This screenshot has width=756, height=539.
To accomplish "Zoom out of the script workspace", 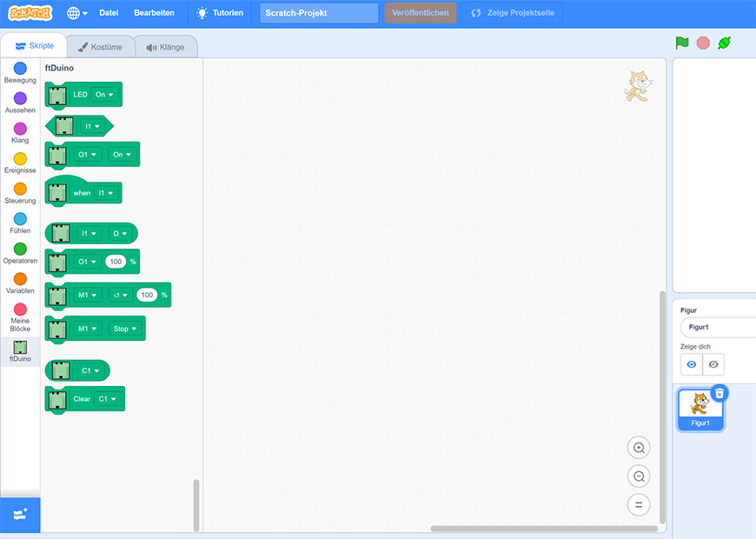I will click(x=639, y=476).
